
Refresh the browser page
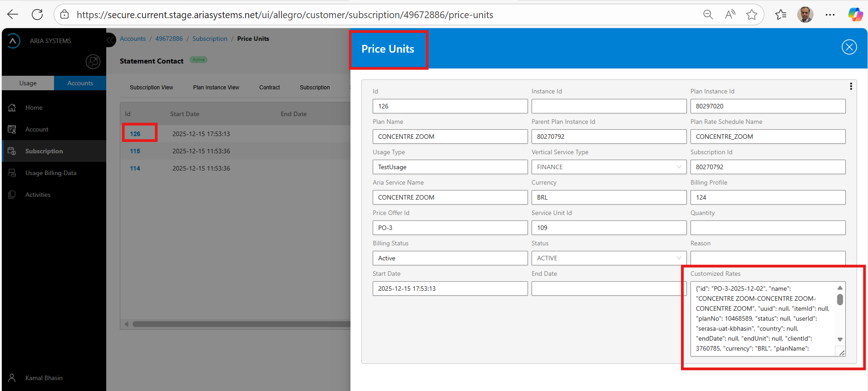point(37,15)
